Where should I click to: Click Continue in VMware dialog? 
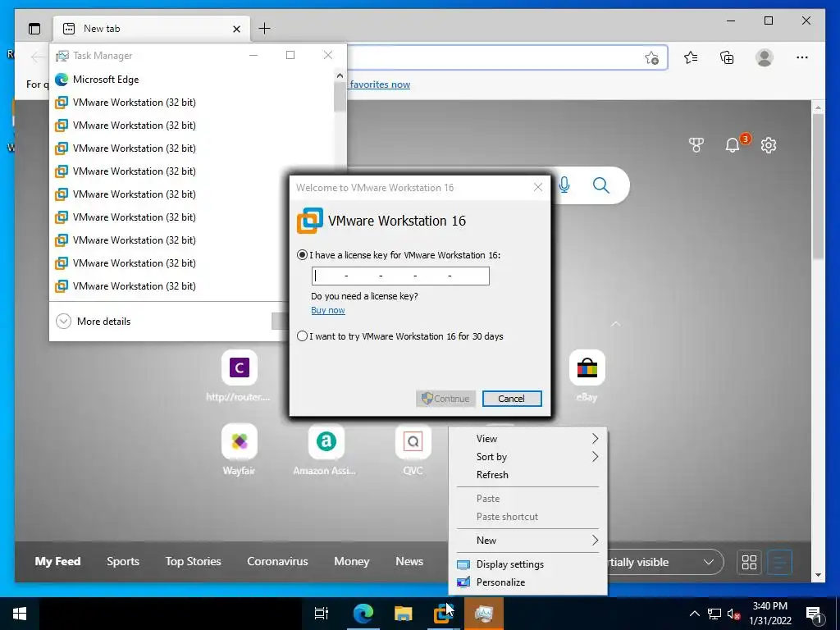[x=445, y=399]
